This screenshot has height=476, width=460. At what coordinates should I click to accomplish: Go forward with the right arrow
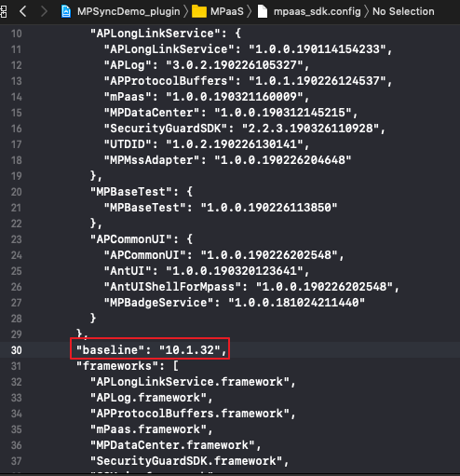coord(44,11)
